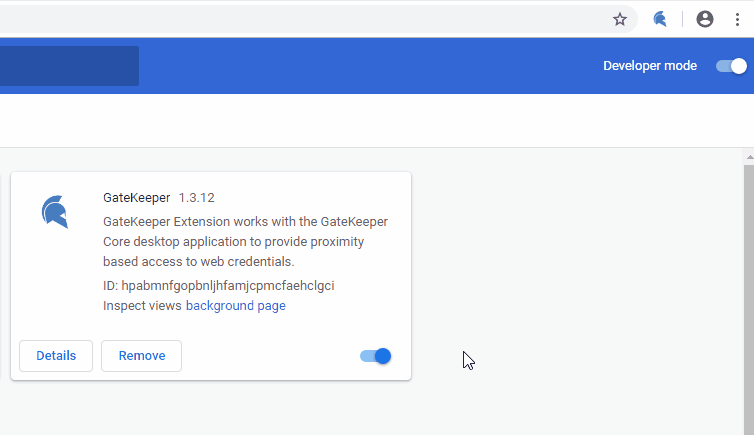This screenshot has height=435, width=754.
Task: Click into the browser address bar
Action: [300, 19]
